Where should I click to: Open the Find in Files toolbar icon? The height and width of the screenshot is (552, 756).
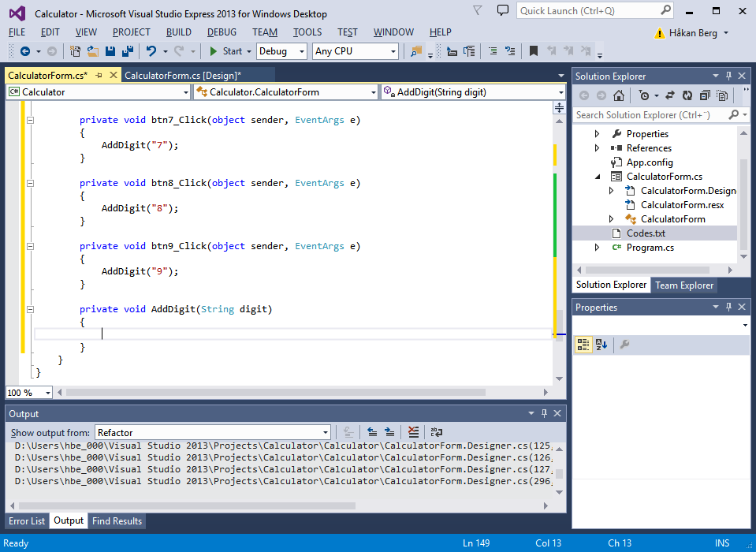click(x=416, y=51)
